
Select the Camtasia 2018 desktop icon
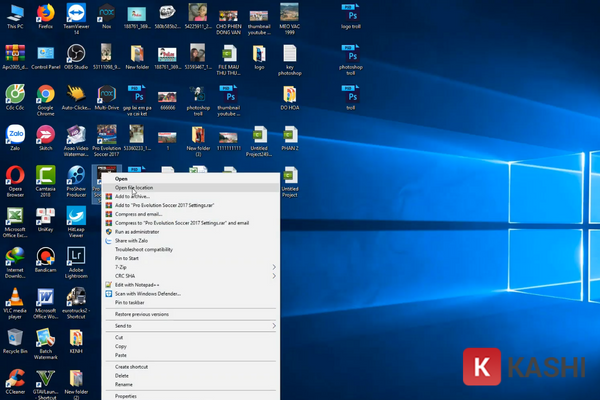pyautogui.click(x=45, y=176)
